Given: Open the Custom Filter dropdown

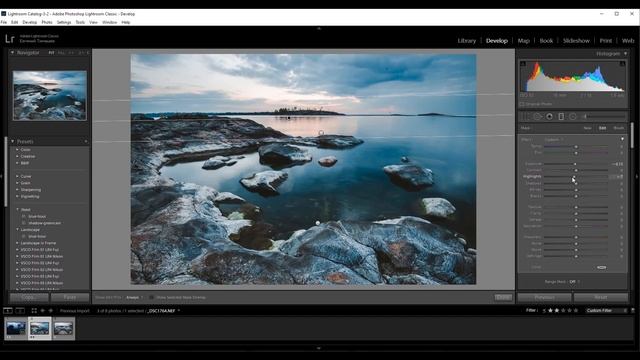Looking at the screenshot, I should pyautogui.click(x=606, y=311).
